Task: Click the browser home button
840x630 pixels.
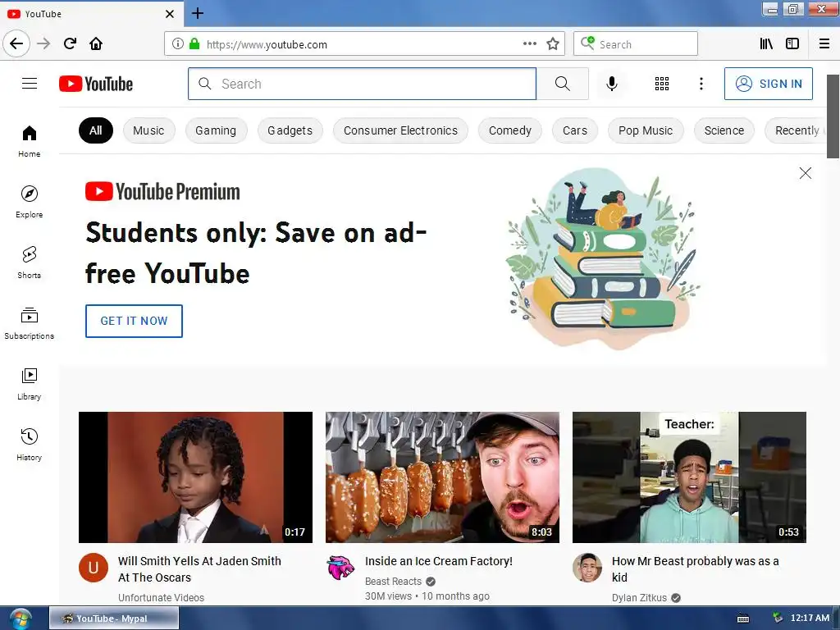Action: [96, 43]
